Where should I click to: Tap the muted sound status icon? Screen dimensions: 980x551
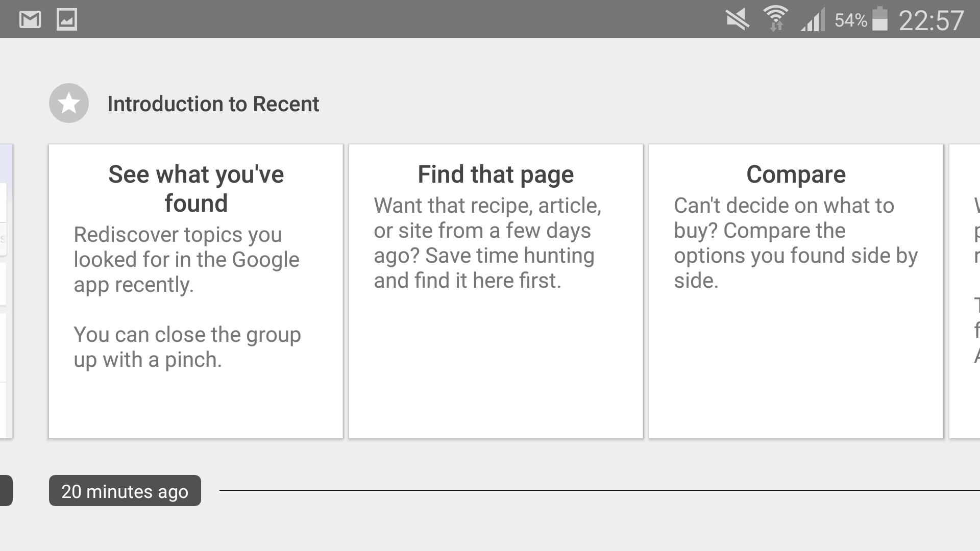click(738, 20)
